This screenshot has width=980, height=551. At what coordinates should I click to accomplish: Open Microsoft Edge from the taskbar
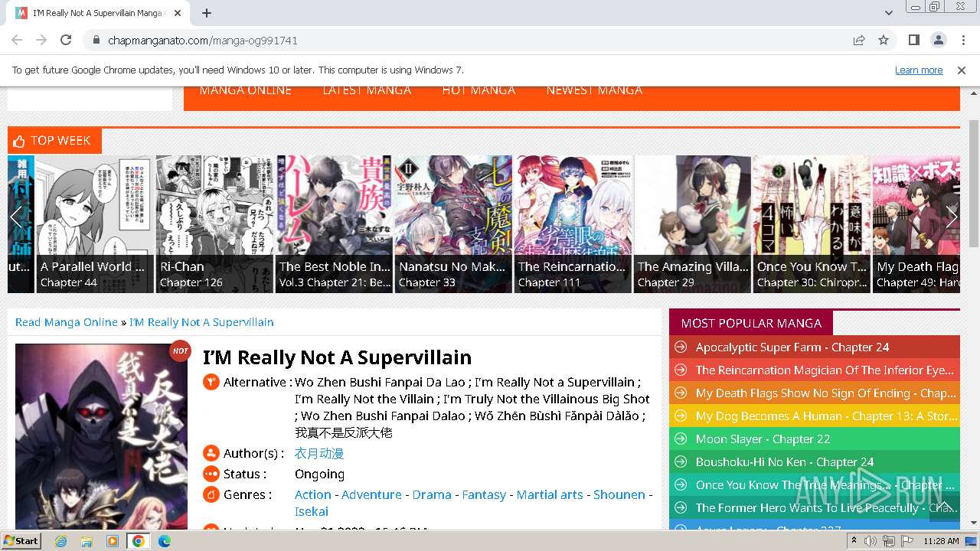coord(164,541)
